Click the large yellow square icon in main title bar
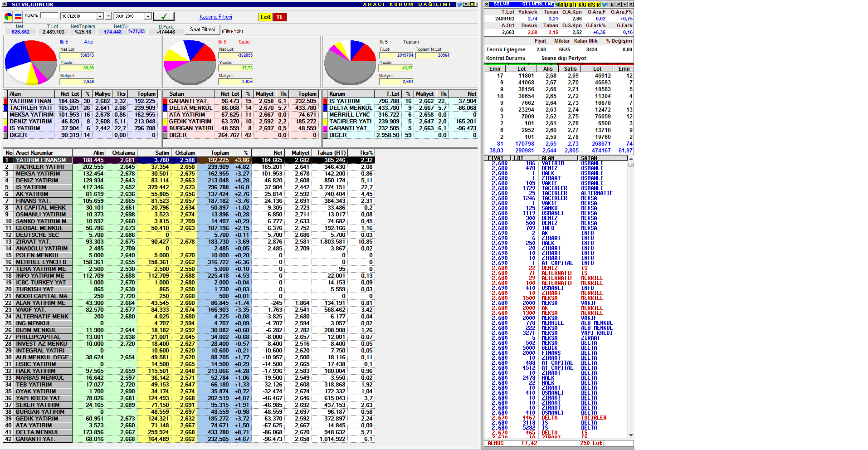868x450 pixels. pos(472,4)
